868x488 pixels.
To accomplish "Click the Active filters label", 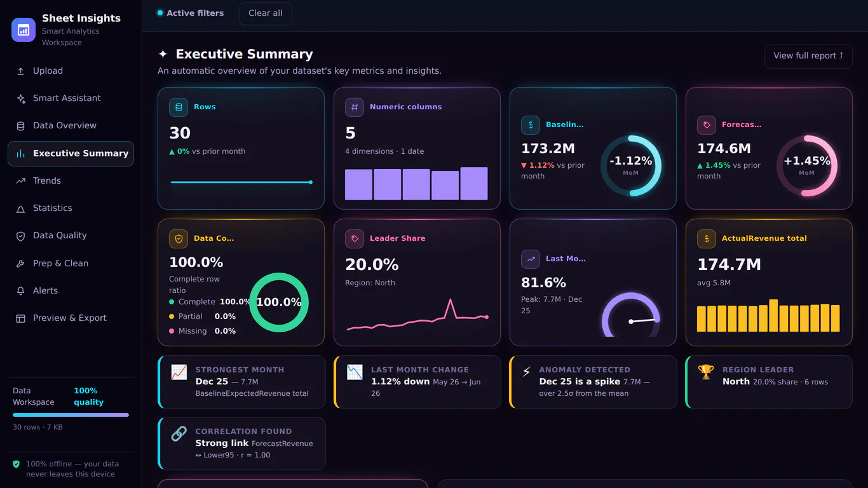I will coord(191,13).
